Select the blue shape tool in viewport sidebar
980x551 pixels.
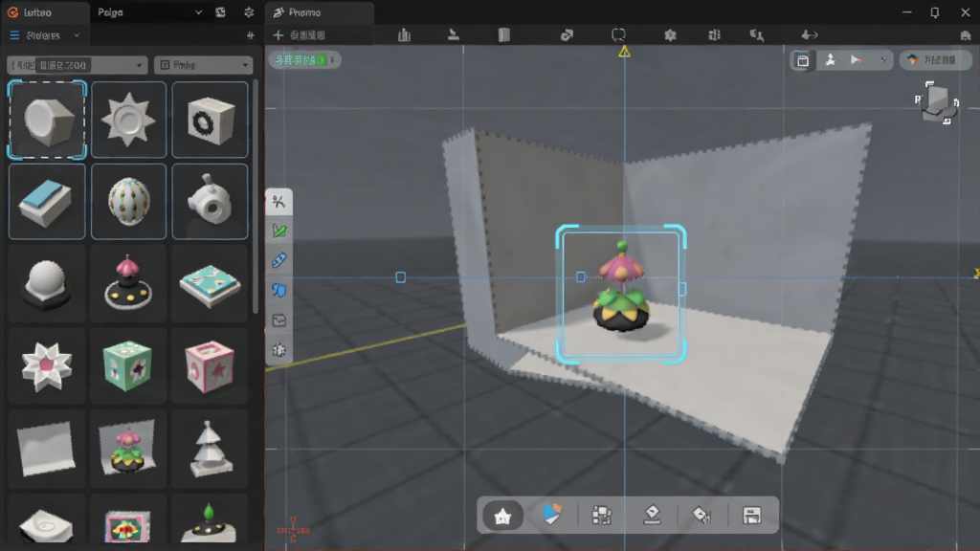coord(278,290)
